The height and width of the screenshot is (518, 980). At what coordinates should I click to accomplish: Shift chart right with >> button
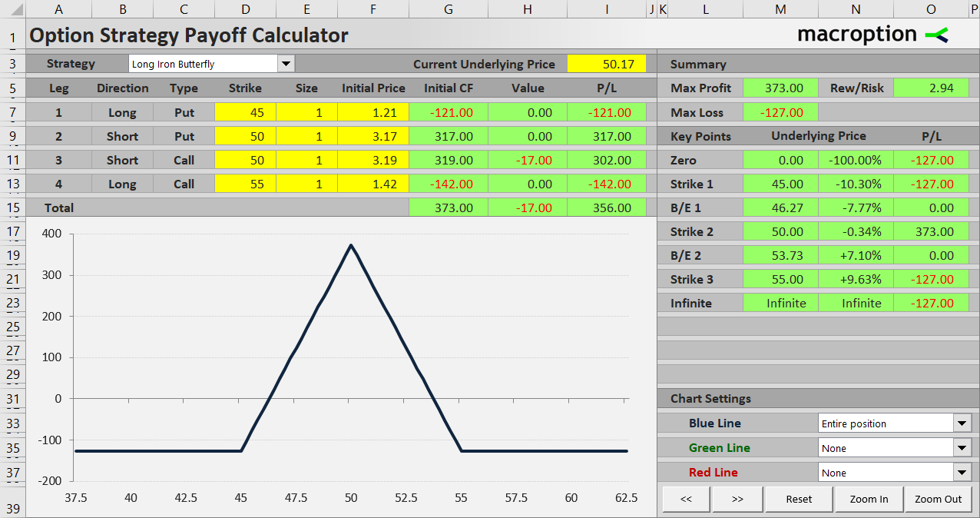point(737,499)
